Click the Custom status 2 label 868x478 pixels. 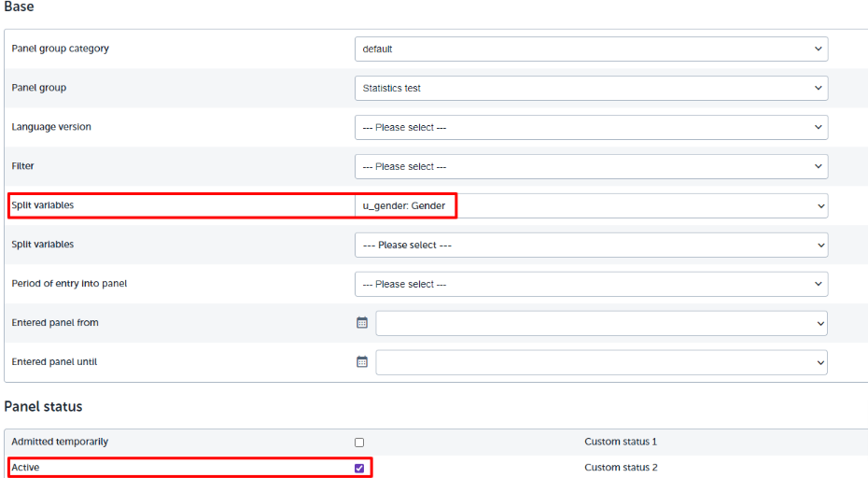click(621, 468)
